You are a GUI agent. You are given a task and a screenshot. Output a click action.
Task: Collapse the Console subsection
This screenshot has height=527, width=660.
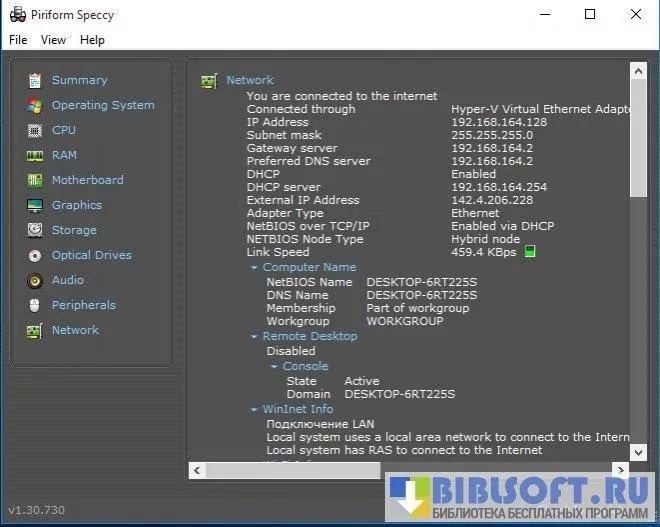point(274,367)
